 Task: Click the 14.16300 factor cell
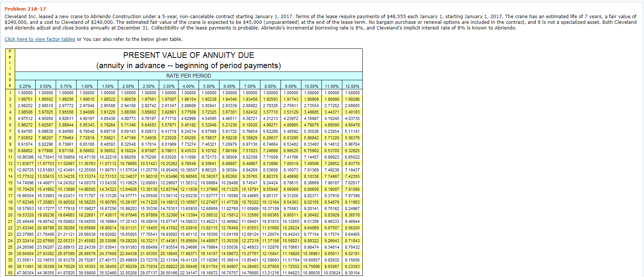pyautogui.click(x=209, y=234)
